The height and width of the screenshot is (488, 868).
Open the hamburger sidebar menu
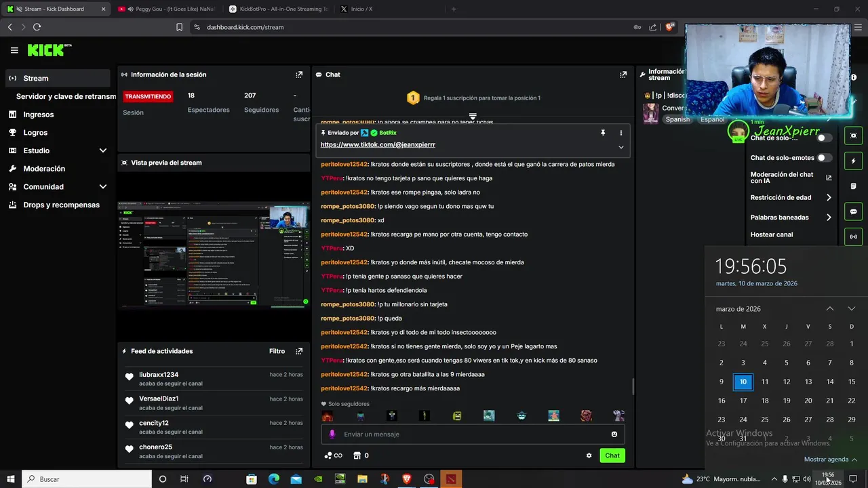[14, 50]
